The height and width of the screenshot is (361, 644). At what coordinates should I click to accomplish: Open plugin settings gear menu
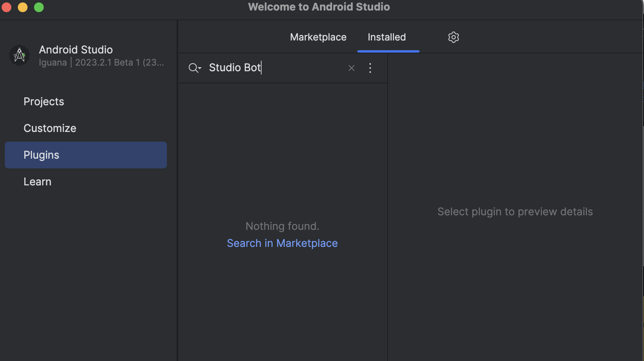click(453, 37)
